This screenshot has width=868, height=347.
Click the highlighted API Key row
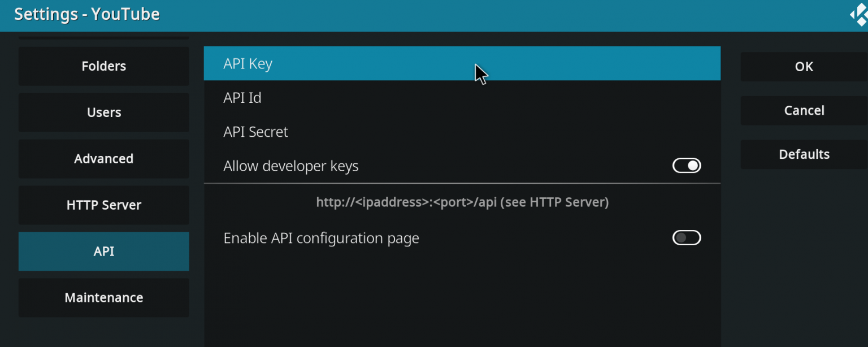click(x=396, y=63)
